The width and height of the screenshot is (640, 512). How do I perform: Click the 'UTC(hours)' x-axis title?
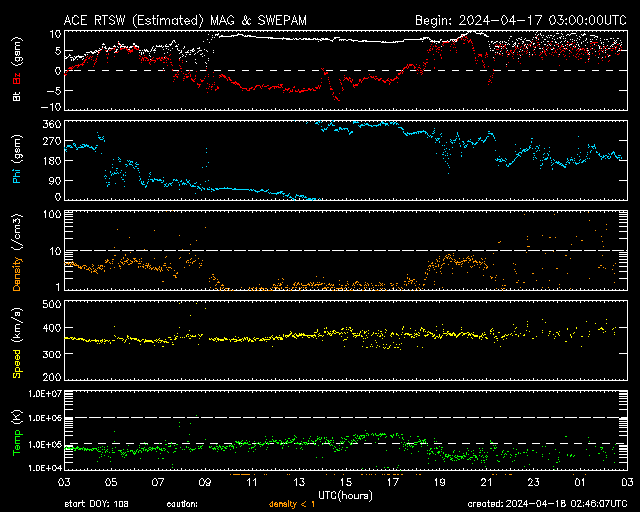[345, 496]
